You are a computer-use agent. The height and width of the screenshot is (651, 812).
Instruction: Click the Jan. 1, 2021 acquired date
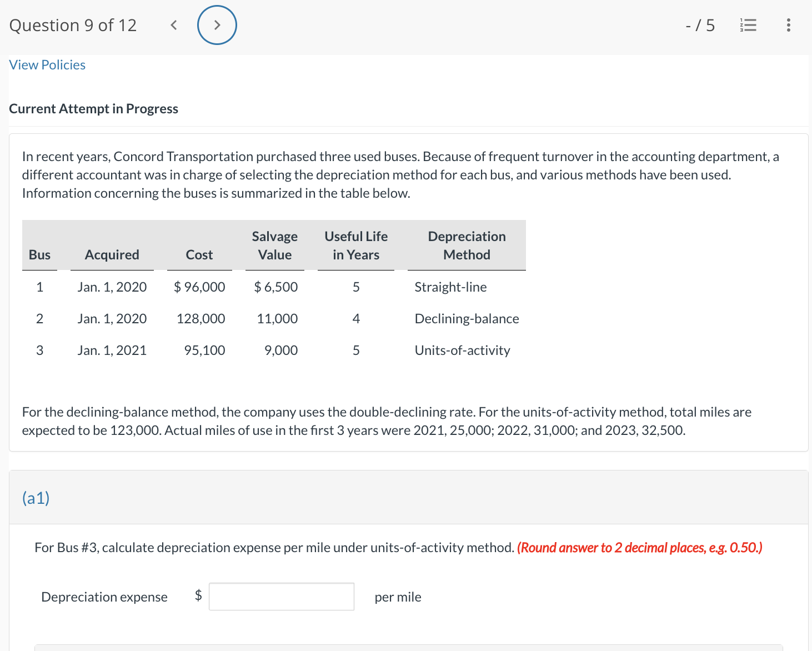112,350
